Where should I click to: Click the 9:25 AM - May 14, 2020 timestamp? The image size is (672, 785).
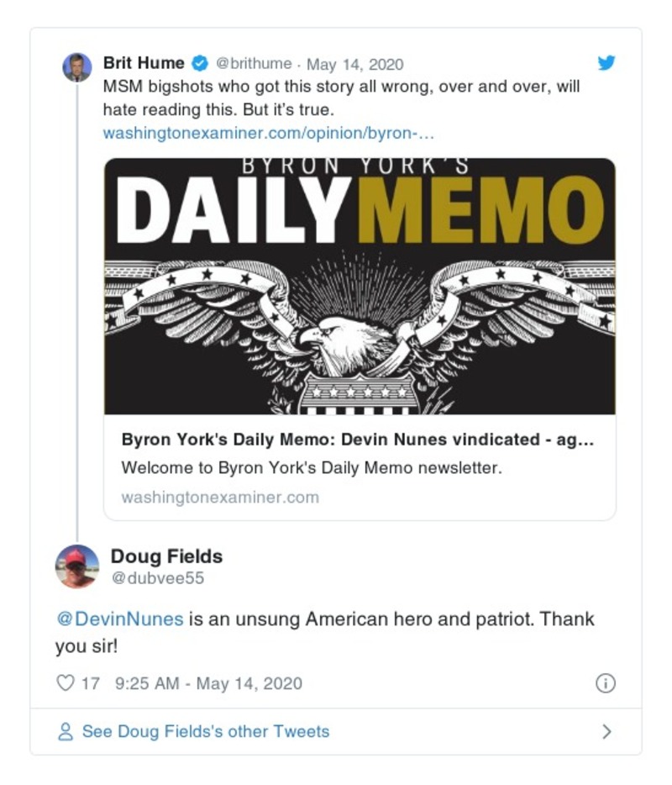[208, 683]
